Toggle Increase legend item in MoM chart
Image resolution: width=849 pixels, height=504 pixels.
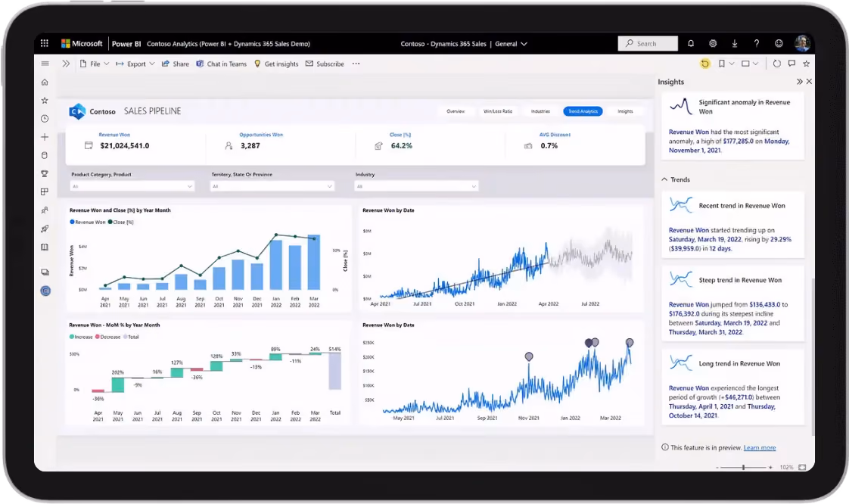[81, 337]
